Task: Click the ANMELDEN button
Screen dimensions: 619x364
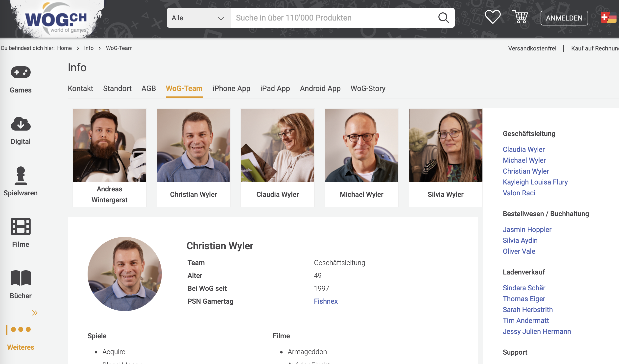Action: pos(564,18)
